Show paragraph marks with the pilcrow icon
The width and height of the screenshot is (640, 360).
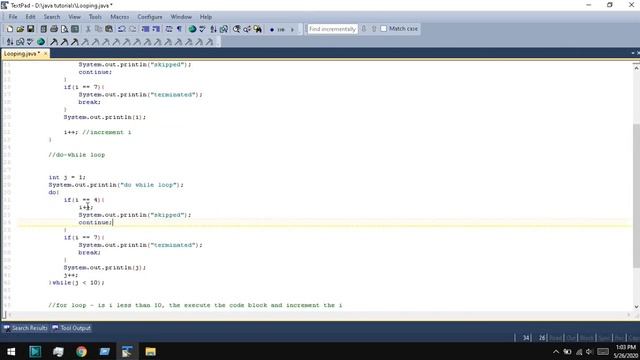(x=179, y=29)
